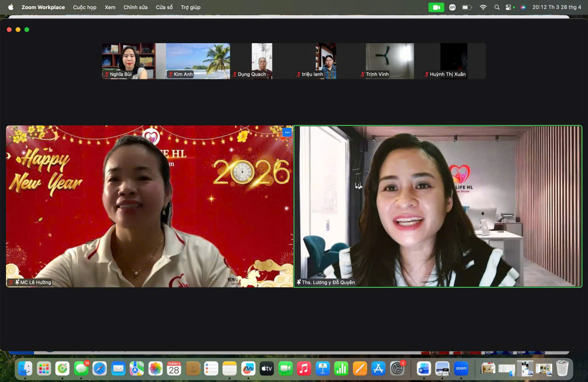Screen dimensions: 588x382
Task: Open Messages from the Dock
Action: point(81,368)
